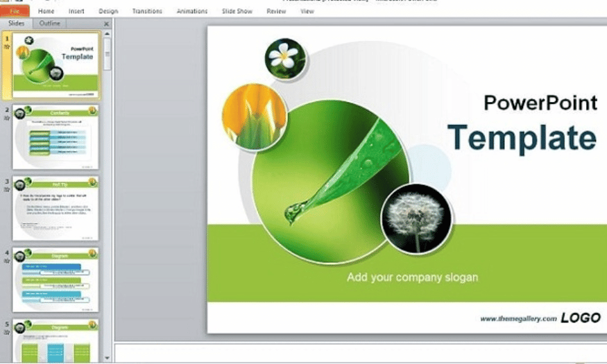Click the thumbnail pane scroll up arrow
The image size is (607, 364).
[108, 34]
